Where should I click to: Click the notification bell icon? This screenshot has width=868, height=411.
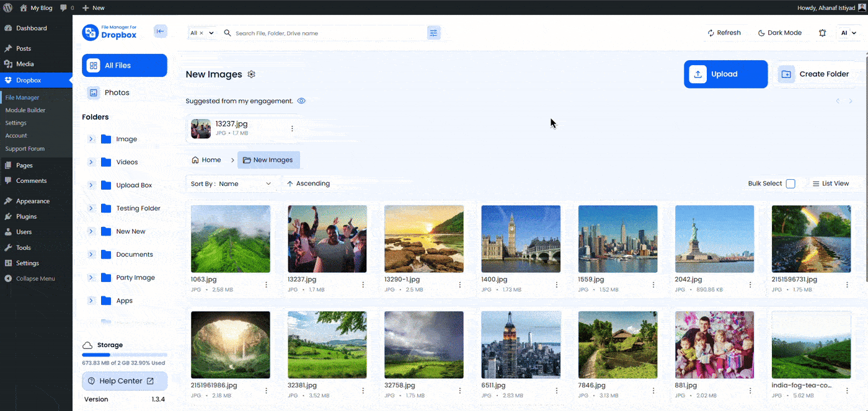822,33
